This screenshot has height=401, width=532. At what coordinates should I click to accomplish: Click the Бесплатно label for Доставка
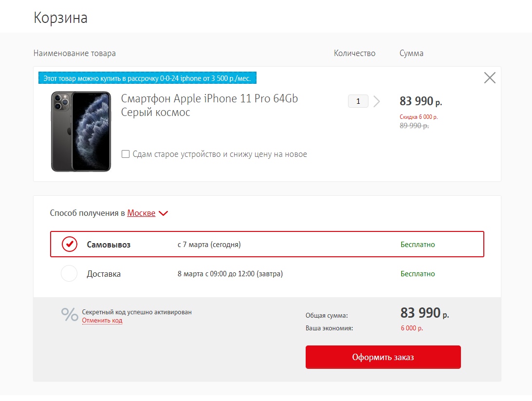tap(418, 274)
